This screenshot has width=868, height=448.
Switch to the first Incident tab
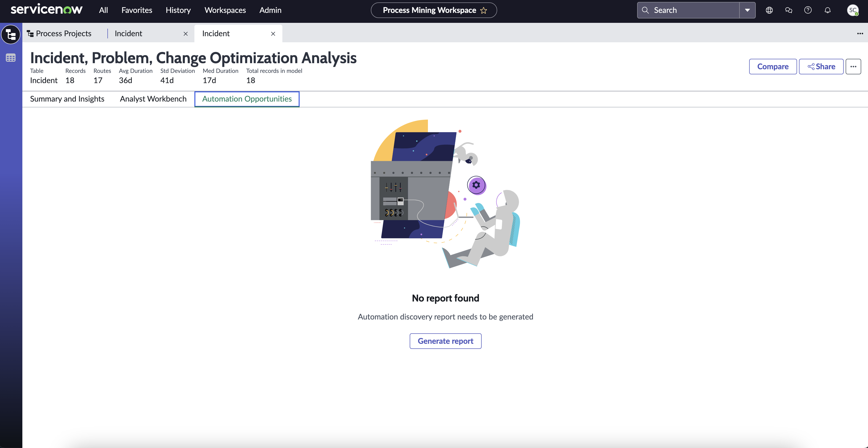click(x=128, y=33)
